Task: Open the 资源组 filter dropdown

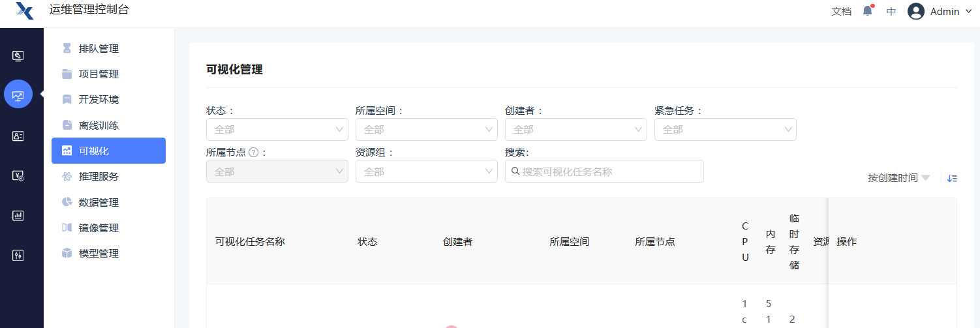Action: pos(427,171)
